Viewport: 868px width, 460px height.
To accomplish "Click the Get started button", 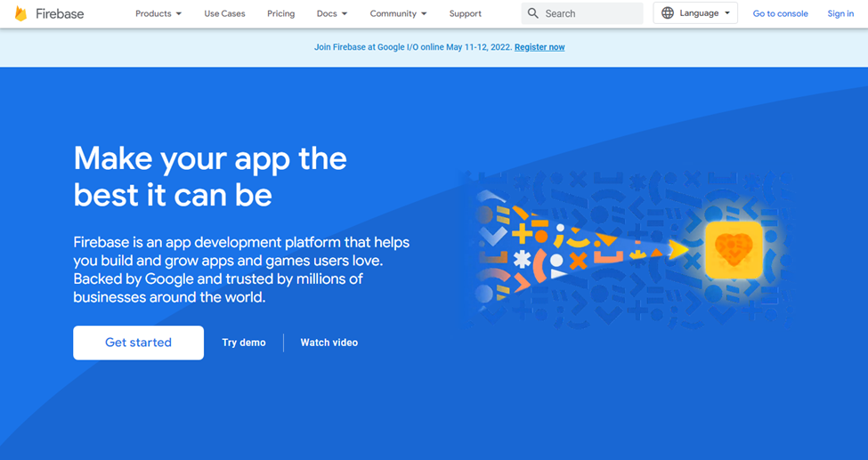I will tap(138, 343).
